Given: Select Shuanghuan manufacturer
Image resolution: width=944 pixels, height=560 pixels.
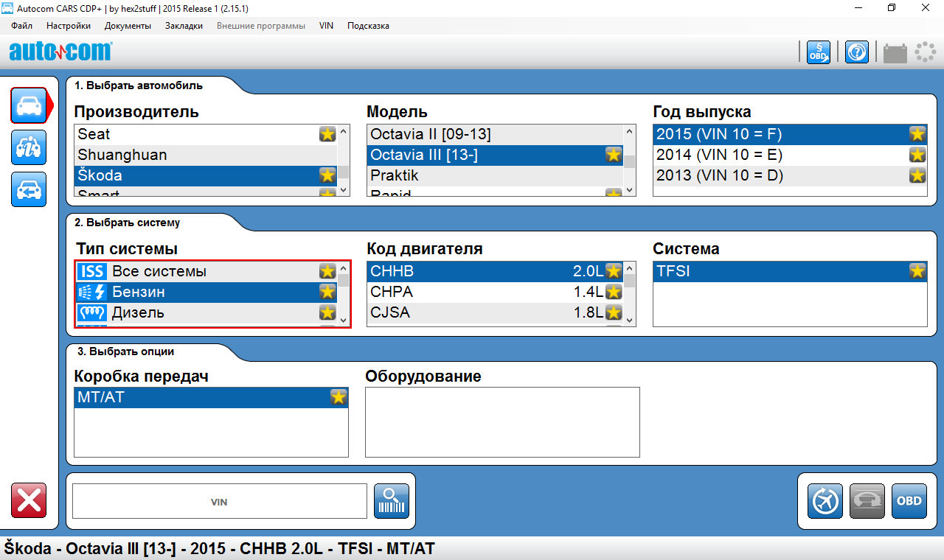Looking at the screenshot, I should point(206,155).
